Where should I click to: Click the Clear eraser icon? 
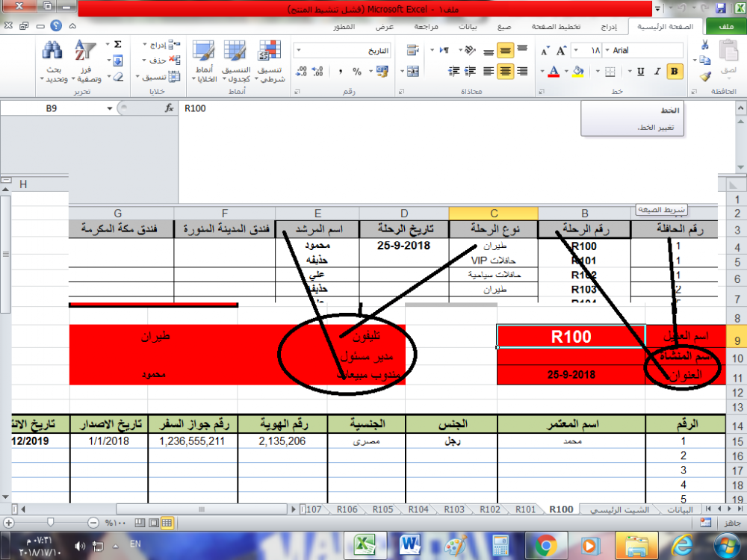[x=118, y=76]
